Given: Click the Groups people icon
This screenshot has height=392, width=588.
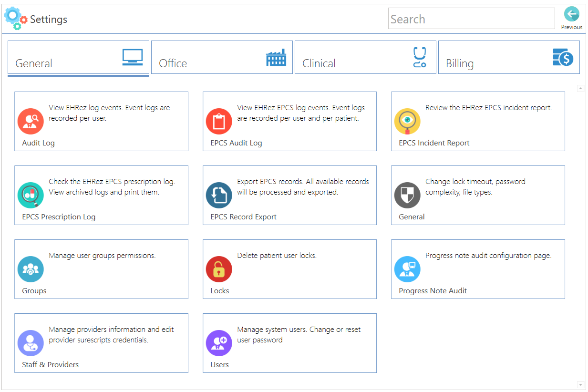Looking at the screenshot, I should (31, 269).
